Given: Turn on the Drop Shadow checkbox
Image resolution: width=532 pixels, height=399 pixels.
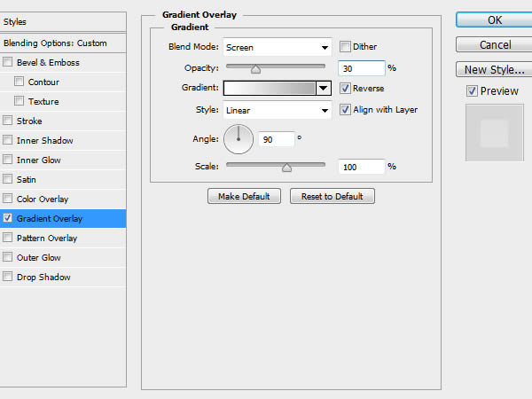Looking at the screenshot, I should 7,277.
